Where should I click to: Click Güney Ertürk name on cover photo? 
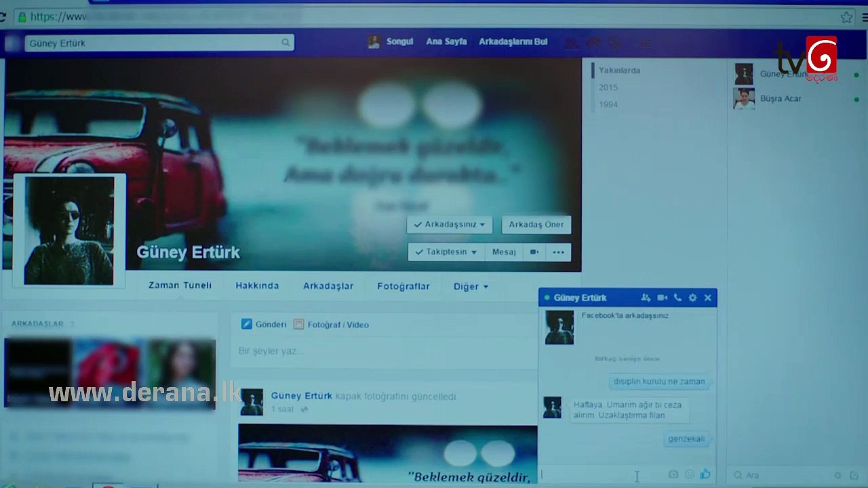tap(188, 252)
